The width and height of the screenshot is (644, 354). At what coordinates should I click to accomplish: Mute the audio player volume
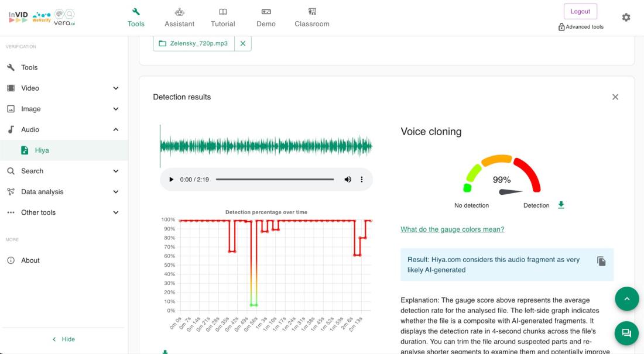(348, 180)
